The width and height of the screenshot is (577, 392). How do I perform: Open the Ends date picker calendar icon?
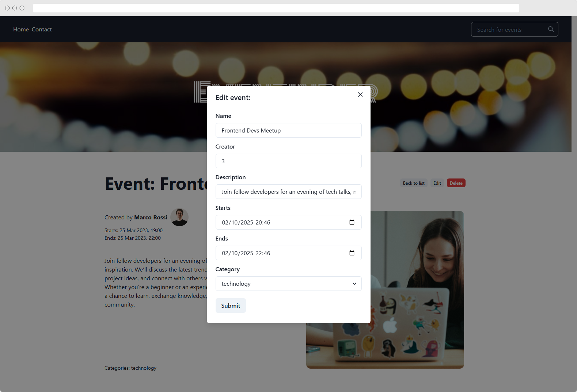coord(352,253)
